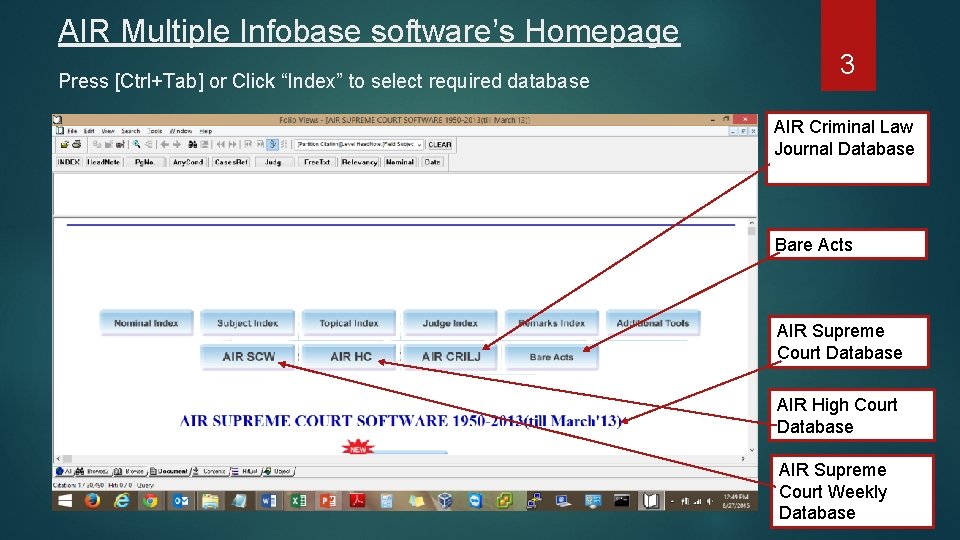Viewport: 960px width, 540px height.
Task: Open the Nominal Index
Action: 146,323
